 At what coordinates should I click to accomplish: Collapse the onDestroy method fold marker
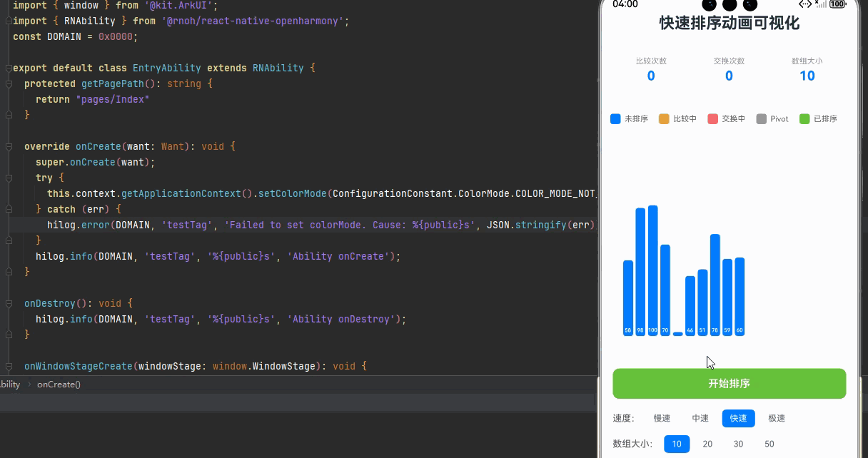coord(9,304)
